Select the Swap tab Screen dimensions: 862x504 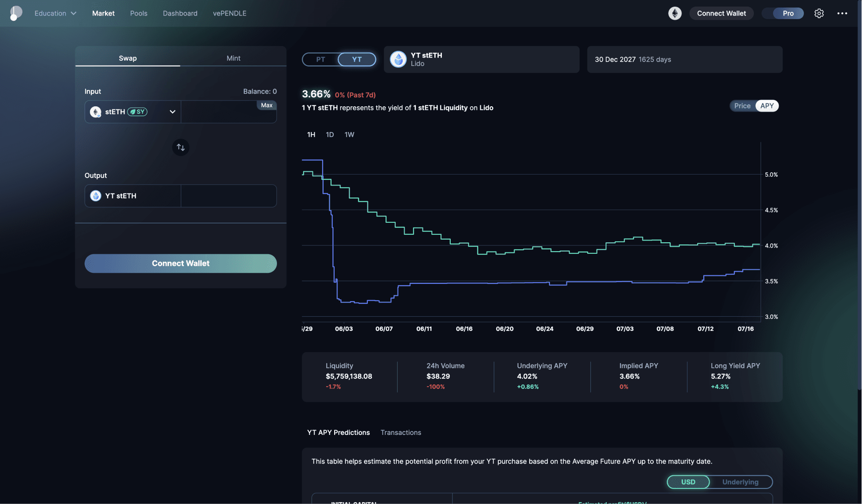128,58
